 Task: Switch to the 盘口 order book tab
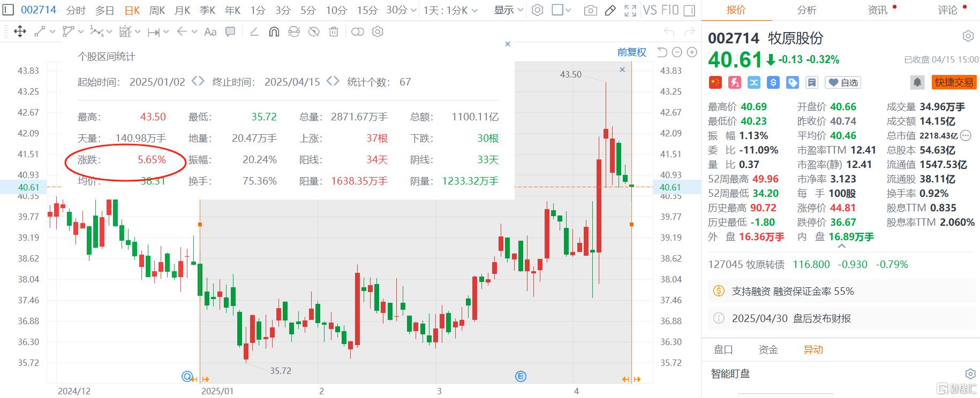723,349
